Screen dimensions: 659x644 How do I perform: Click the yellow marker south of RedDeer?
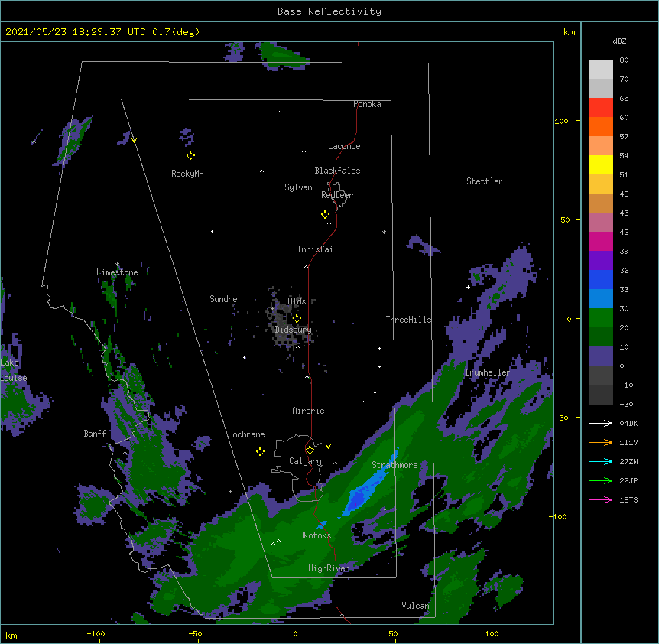click(326, 215)
